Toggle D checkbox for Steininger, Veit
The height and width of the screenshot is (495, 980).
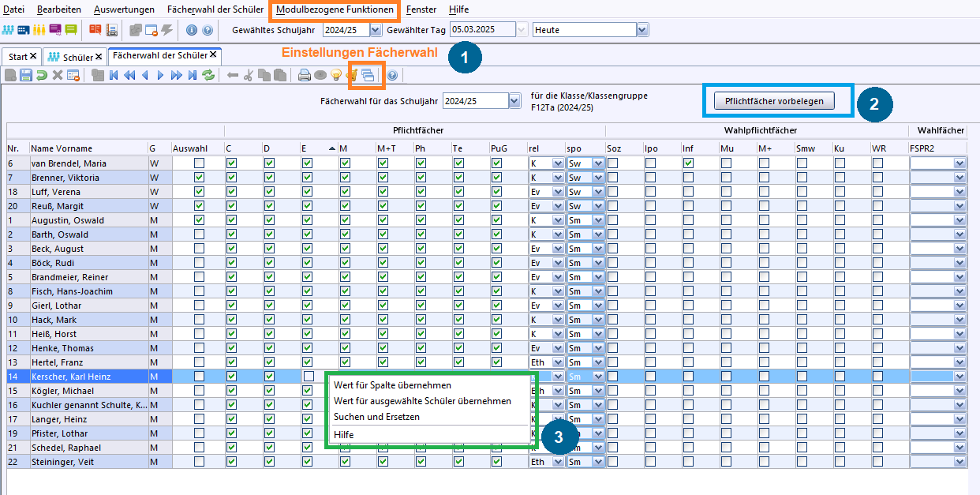point(268,461)
